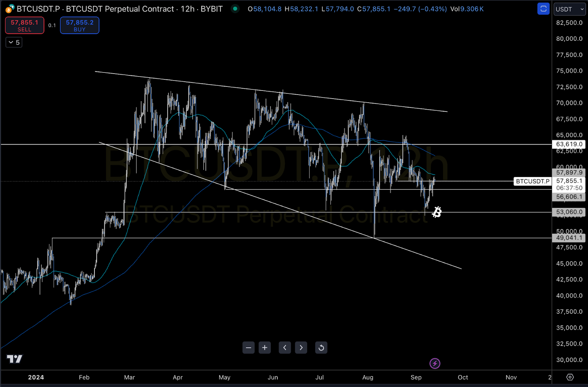Click the Bitcoin symbol logo beside BTCUSDT.P title
Image resolution: width=588 pixels, height=387 pixels.
10,9
